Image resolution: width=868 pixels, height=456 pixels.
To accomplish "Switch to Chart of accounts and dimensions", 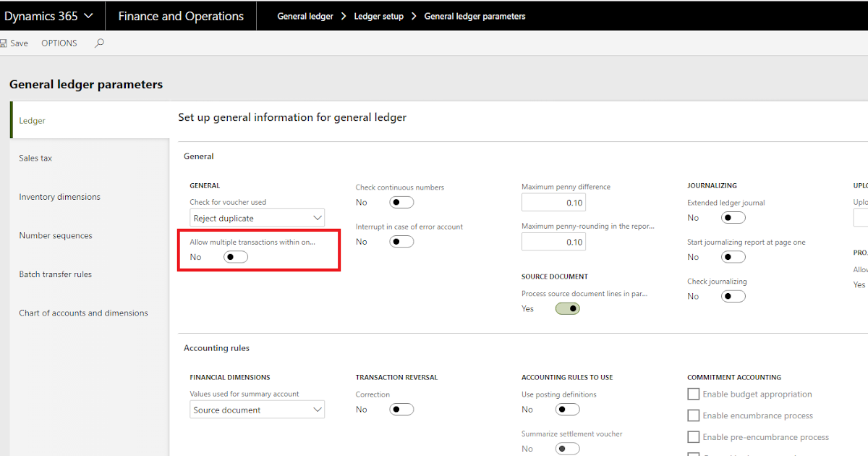I will point(83,313).
